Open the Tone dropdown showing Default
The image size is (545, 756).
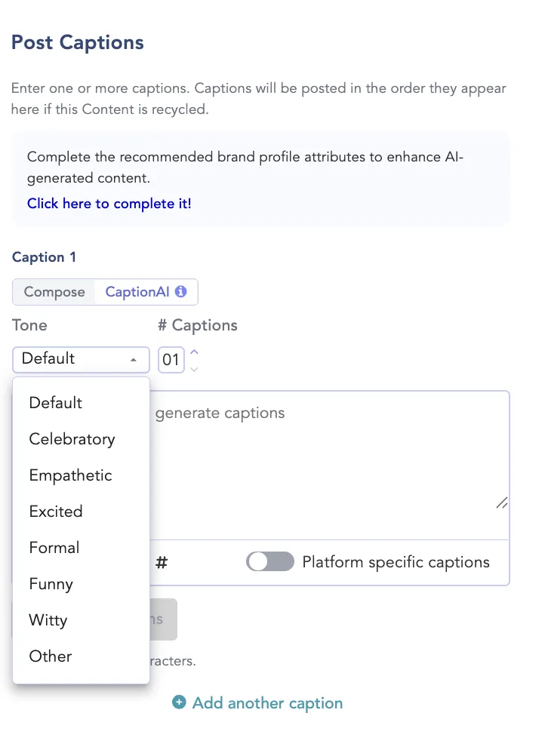point(80,359)
